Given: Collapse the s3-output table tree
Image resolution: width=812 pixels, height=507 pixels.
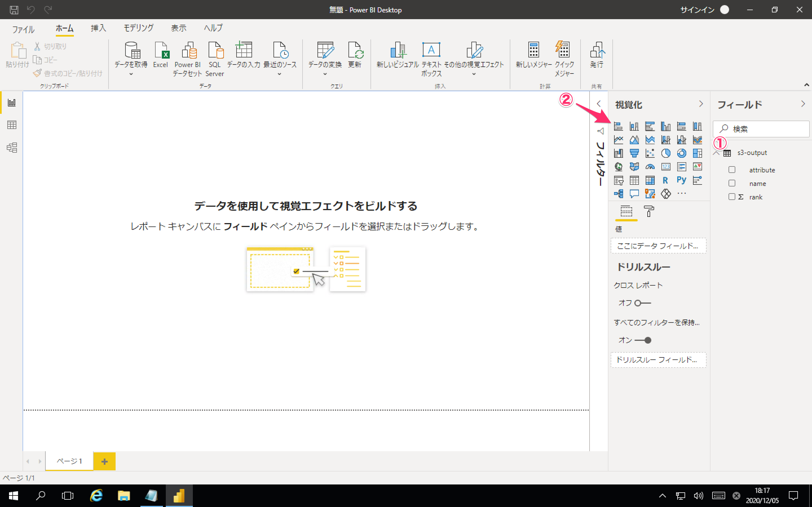Looking at the screenshot, I should [716, 153].
